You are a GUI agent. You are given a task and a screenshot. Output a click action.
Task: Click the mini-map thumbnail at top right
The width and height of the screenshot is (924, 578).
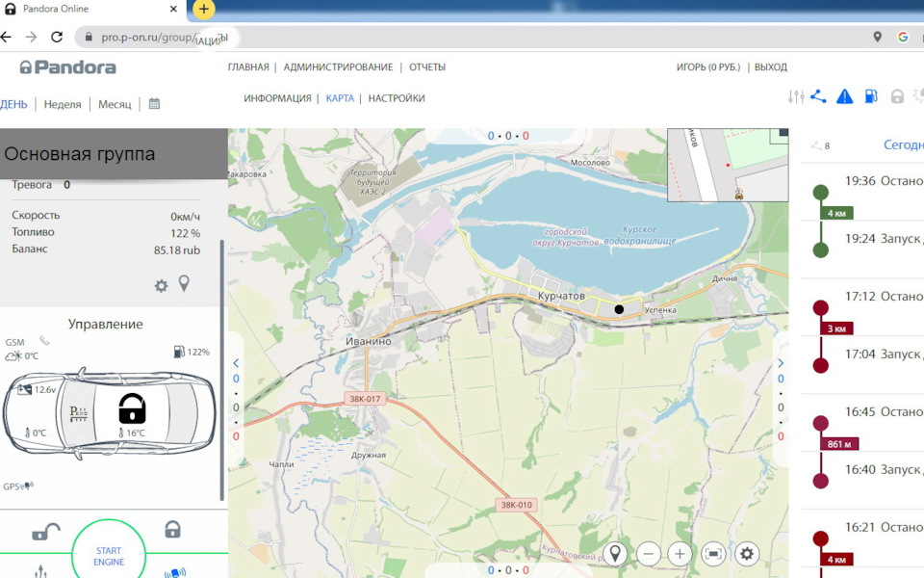[728, 165]
